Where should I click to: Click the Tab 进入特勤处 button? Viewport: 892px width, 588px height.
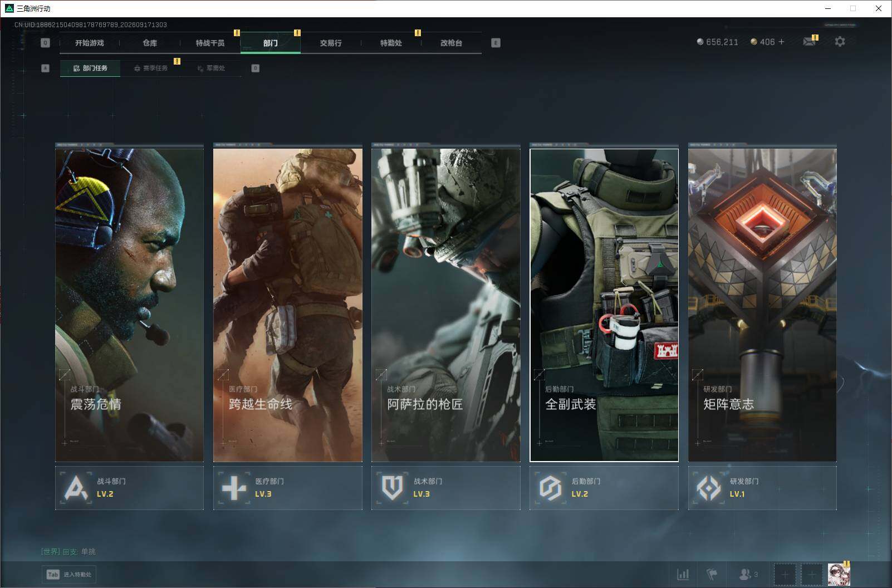69,574
